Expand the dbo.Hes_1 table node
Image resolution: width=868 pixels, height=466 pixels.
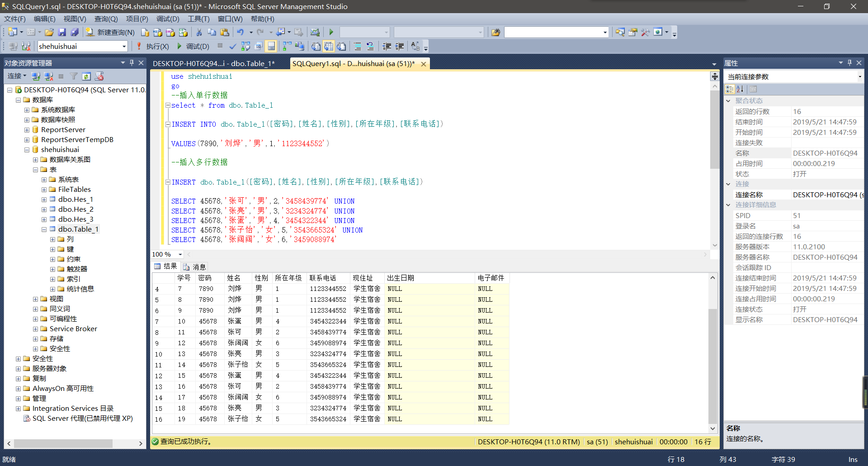44,199
